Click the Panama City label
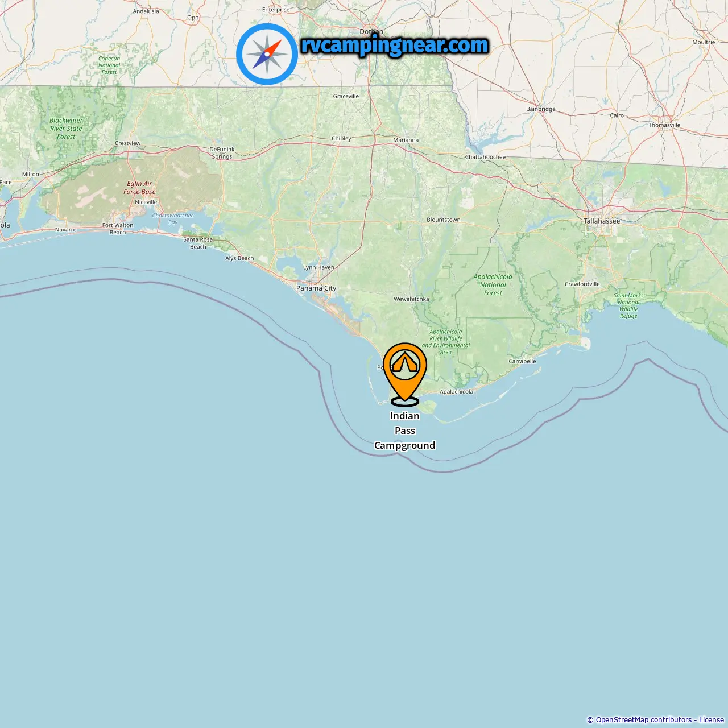This screenshot has height=728, width=728. point(316,288)
